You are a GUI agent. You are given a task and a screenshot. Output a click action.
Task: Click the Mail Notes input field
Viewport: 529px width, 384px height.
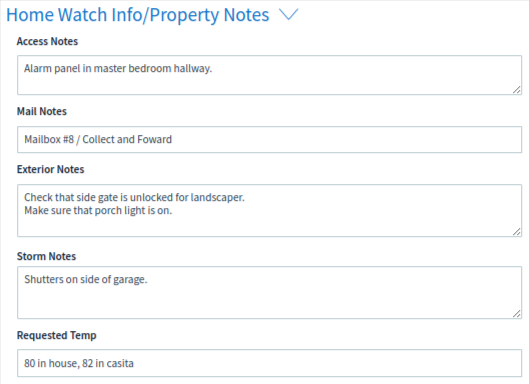click(270, 139)
